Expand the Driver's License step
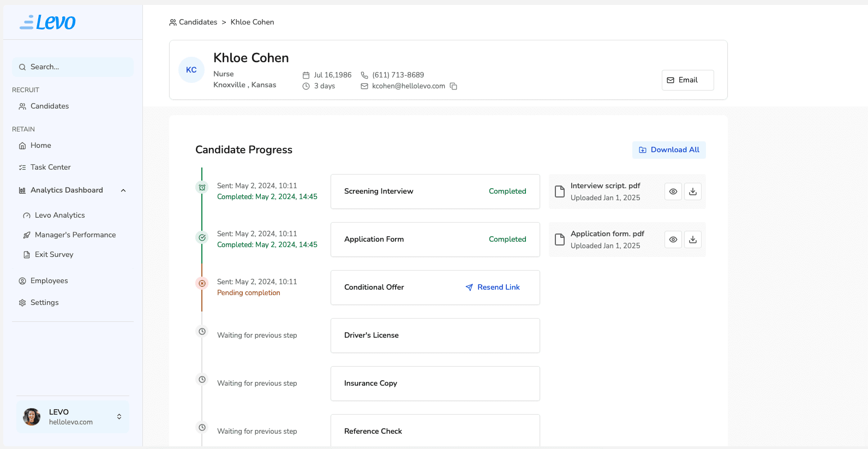The height and width of the screenshot is (449, 868). click(435, 336)
